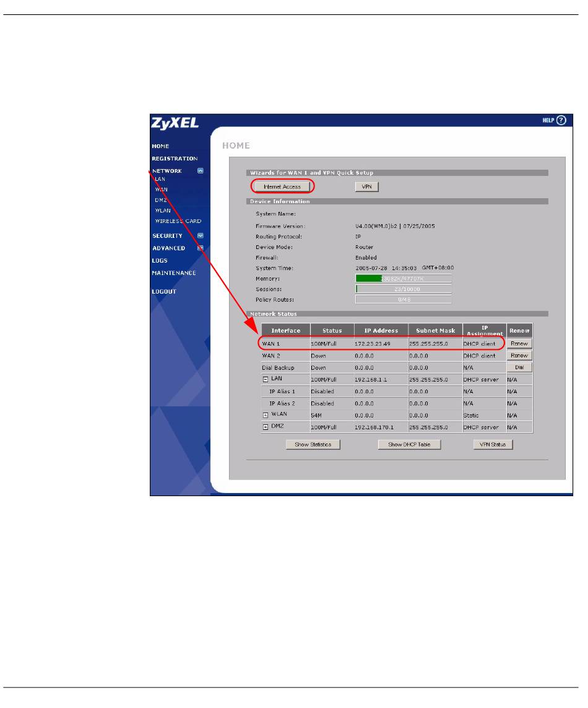Image resolution: width=588 pixels, height=708 pixels.
Task: Select WLAN under Network
Action: click(163, 211)
